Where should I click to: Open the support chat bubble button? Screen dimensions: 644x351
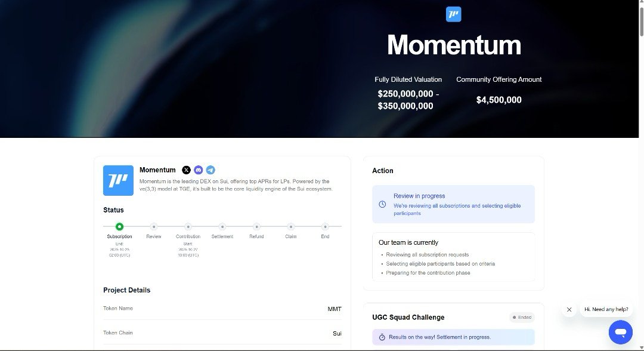620,332
